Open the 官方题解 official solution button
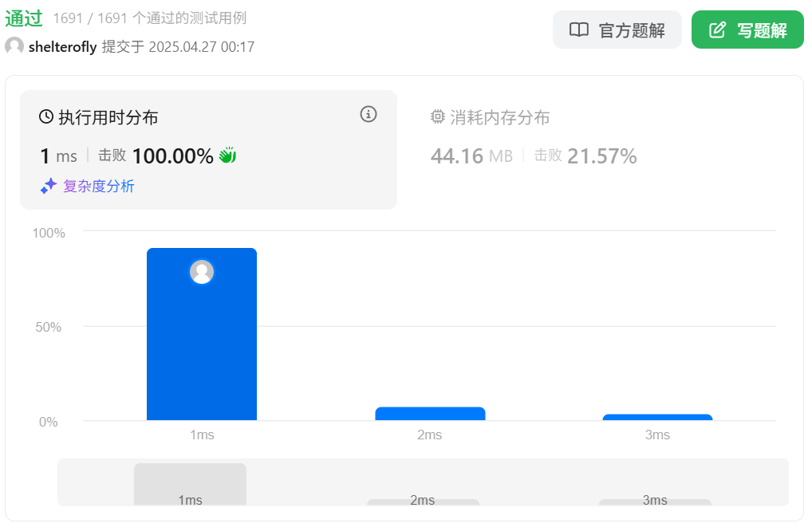Viewport: 812px width, 531px height. click(x=617, y=30)
